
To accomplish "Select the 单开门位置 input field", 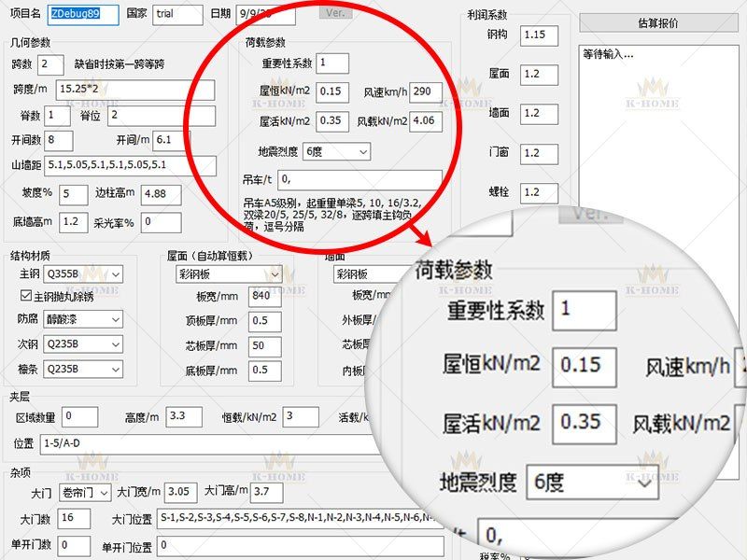I will 300,545.
